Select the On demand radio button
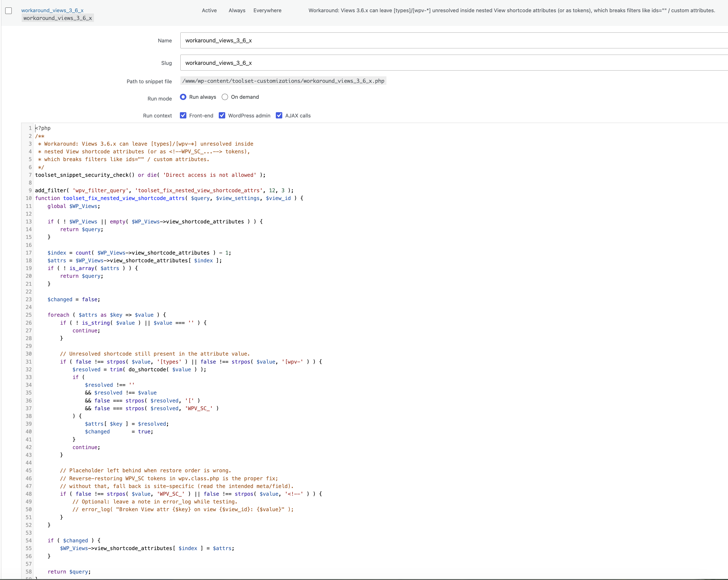The height and width of the screenshot is (580, 728). [x=225, y=97]
